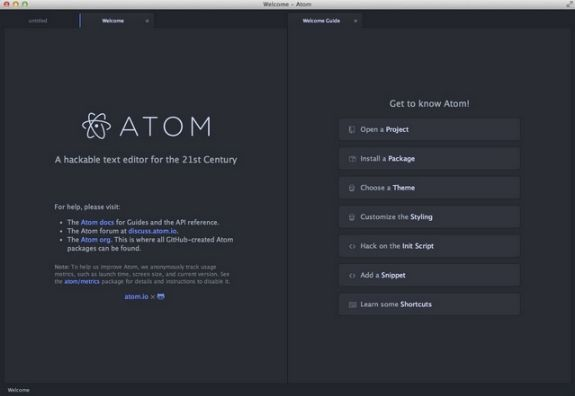This screenshot has width=575, height=396.
Task: Open the atom/metrics package link
Action: pos(82,282)
